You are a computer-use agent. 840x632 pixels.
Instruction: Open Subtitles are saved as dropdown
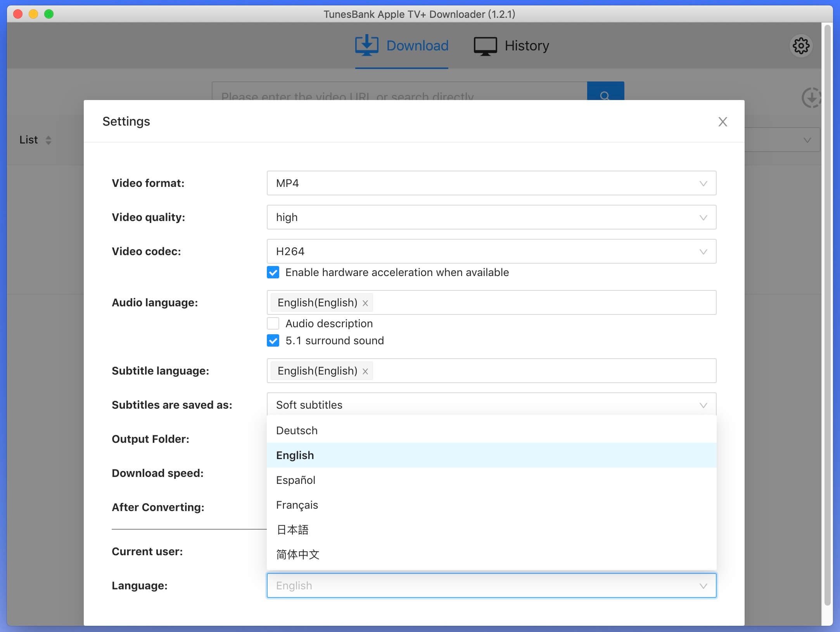click(x=491, y=404)
